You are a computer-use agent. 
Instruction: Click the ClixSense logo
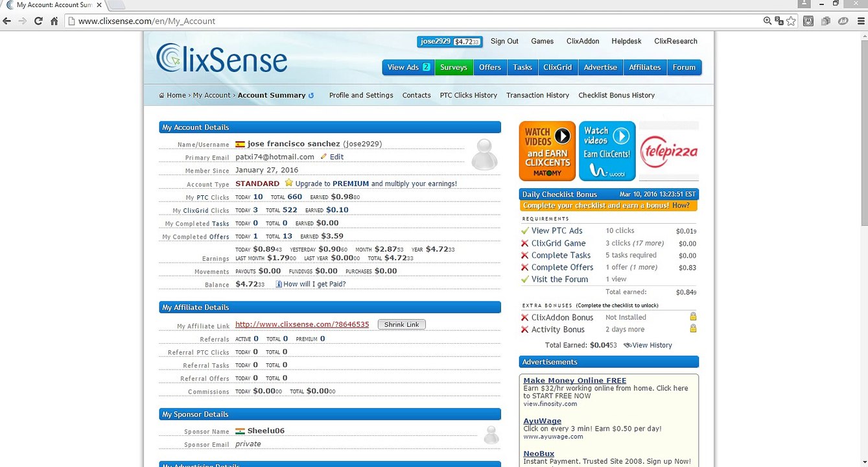click(222, 58)
